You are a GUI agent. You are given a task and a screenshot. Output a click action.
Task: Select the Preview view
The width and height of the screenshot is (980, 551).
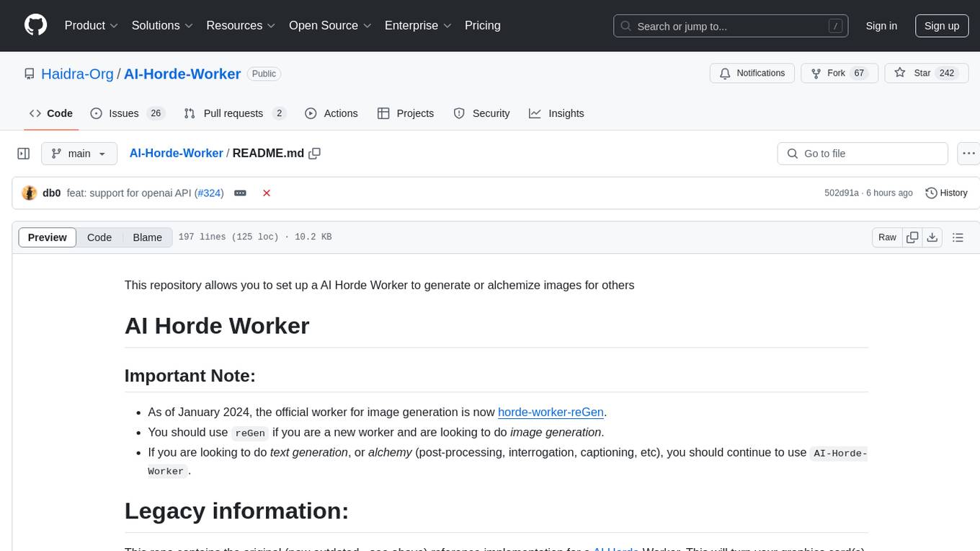(48, 237)
